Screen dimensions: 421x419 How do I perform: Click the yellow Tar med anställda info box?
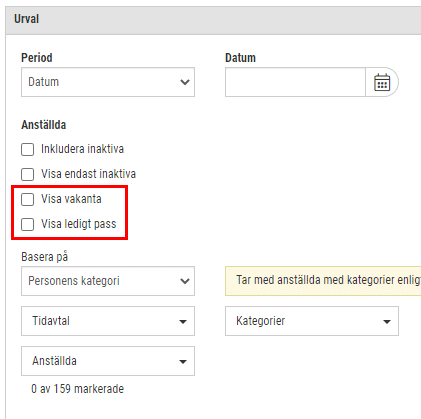(323, 281)
